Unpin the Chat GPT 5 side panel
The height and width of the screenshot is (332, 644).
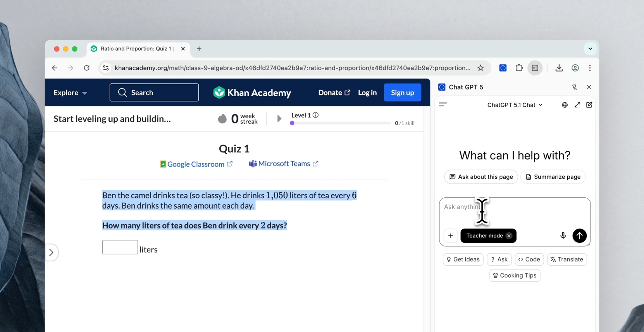point(574,87)
